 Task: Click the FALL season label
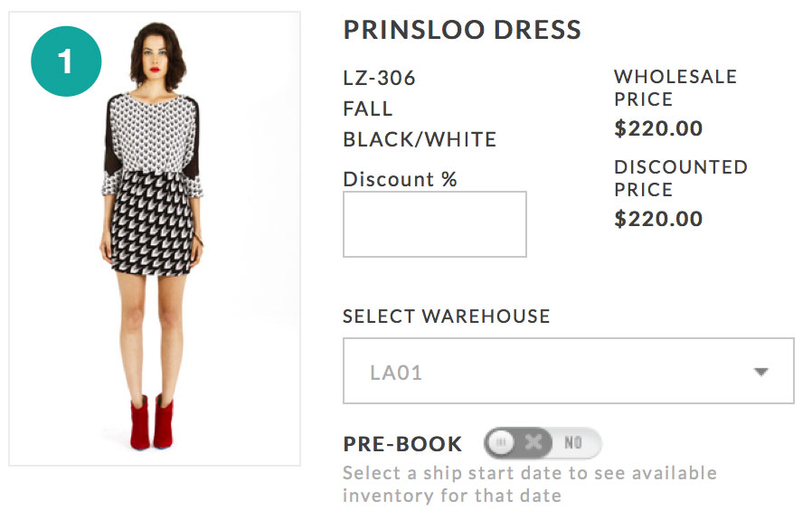click(x=368, y=109)
